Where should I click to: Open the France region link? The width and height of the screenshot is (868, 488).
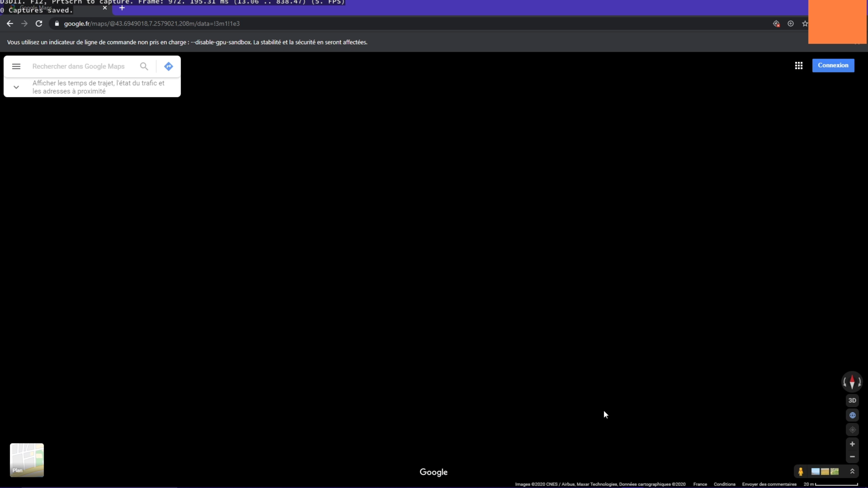tap(700, 484)
